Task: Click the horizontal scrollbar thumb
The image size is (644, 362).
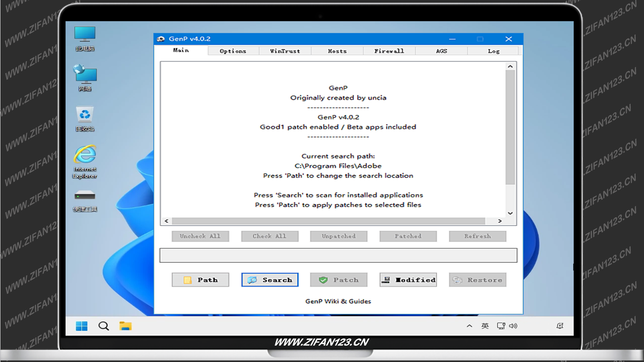Action: point(329,221)
